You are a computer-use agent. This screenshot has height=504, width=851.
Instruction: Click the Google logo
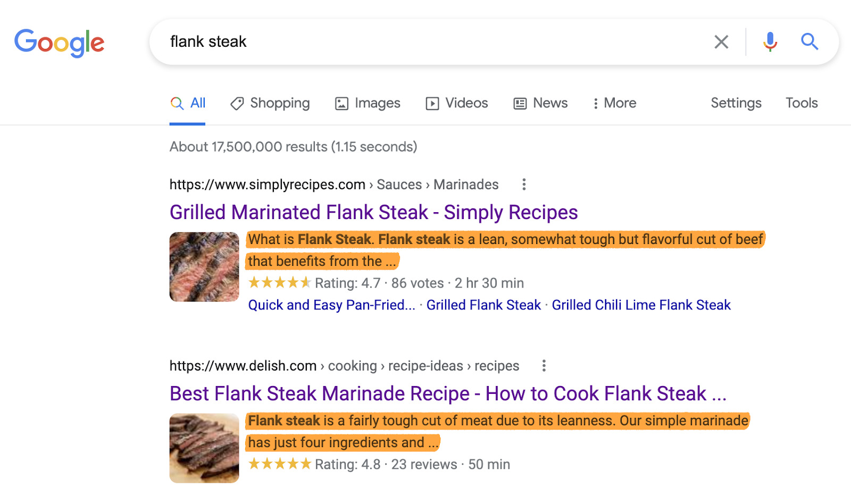pos(59,43)
